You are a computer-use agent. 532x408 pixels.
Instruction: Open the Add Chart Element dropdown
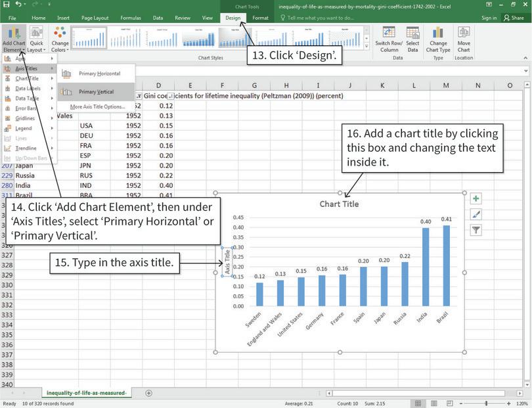click(x=14, y=38)
